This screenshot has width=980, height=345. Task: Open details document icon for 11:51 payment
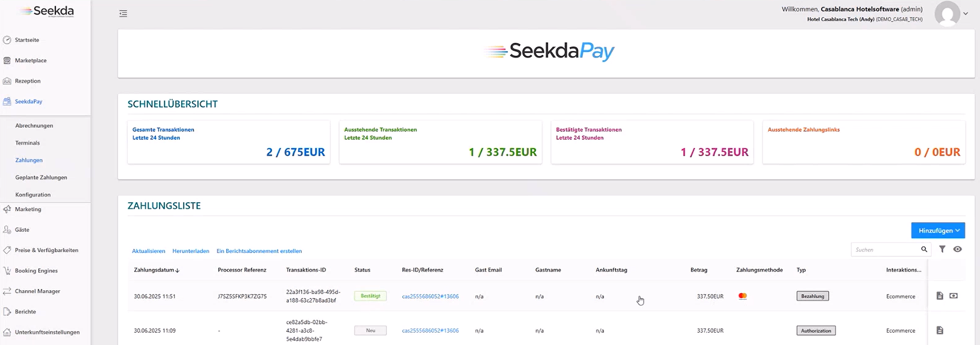pos(940,296)
